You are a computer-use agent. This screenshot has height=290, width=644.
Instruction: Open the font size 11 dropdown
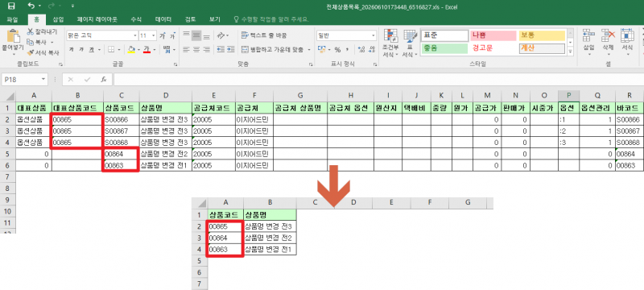click(154, 35)
